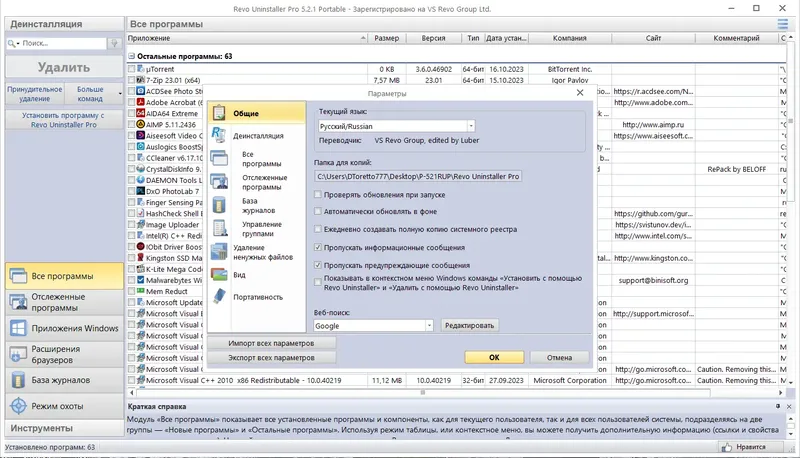This screenshot has width=800, height=458.
Task: Click the search magnifier icon
Action: [11, 43]
